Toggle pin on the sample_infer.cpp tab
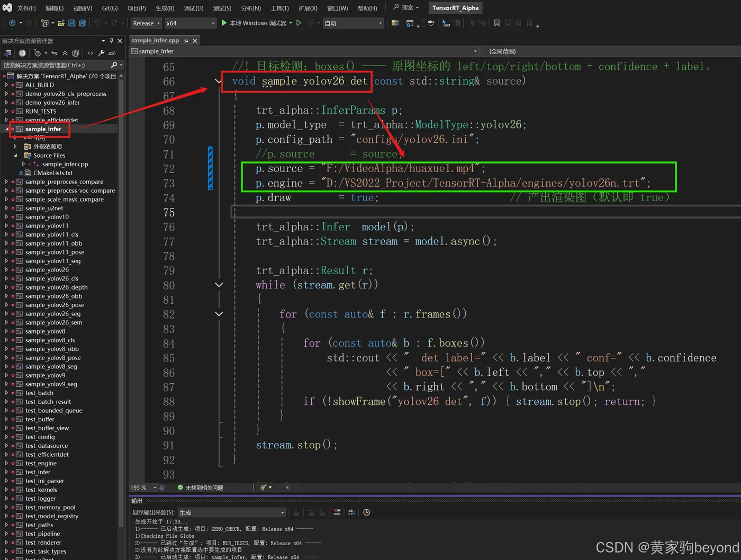The width and height of the screenshot is (741, 560). [186, 41]
